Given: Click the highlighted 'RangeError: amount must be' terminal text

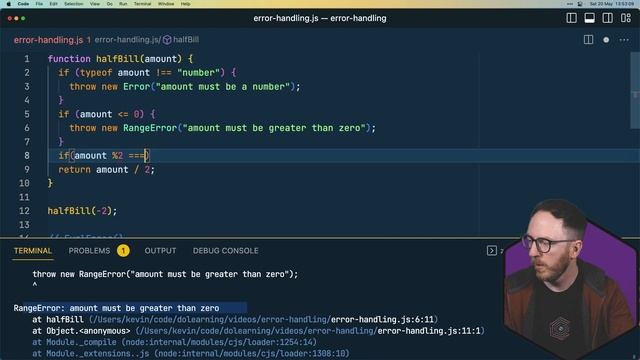Looking at the screenshot, I should 116,308.
